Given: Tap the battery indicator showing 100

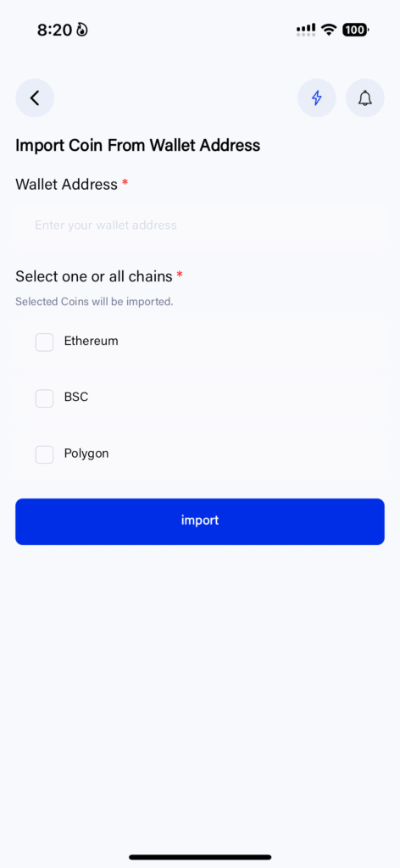Looking at the screenshot, I should coord(356,30).
